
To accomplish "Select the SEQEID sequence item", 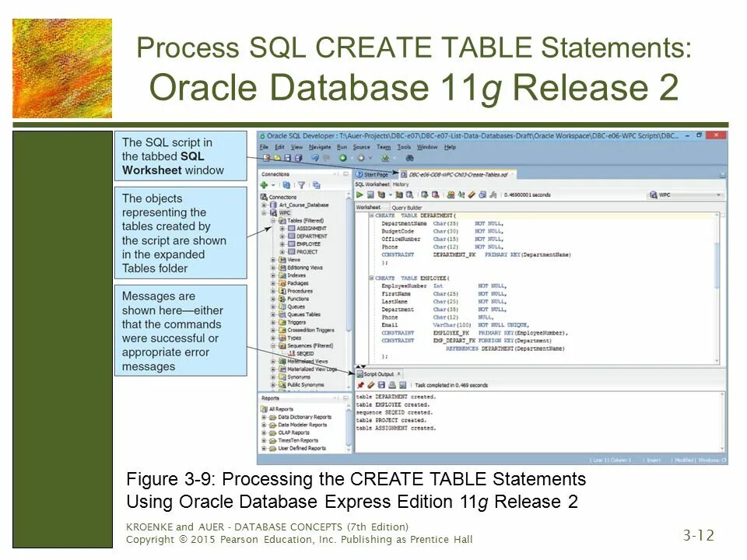I will (305, 353).
